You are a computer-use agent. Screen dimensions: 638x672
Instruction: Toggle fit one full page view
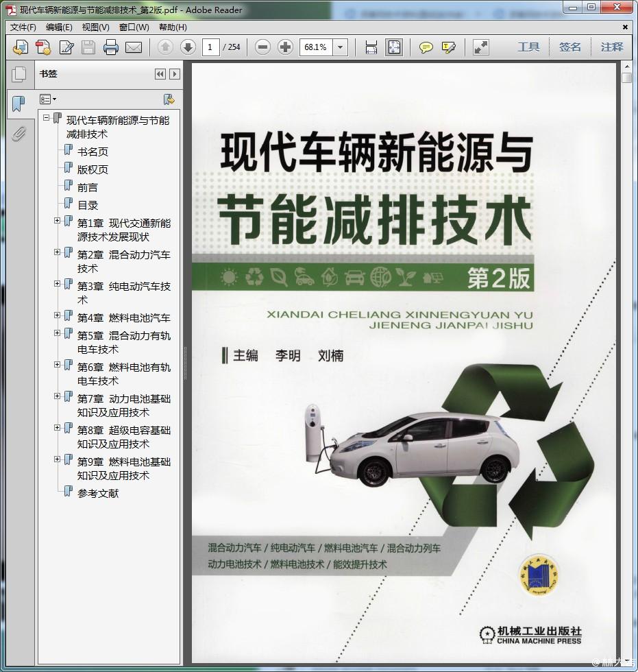click(x=394, y=47)
